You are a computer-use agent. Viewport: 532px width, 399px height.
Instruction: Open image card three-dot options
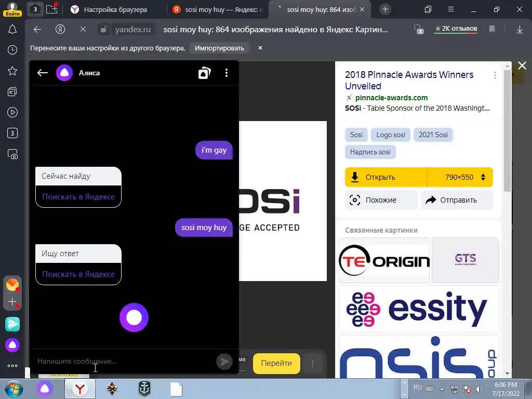point(495,75)
